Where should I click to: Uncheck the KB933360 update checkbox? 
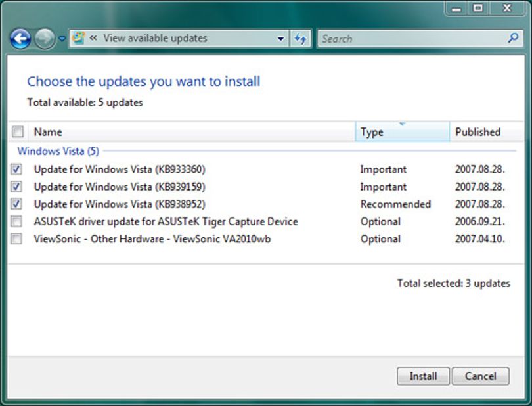click(16, 169)
